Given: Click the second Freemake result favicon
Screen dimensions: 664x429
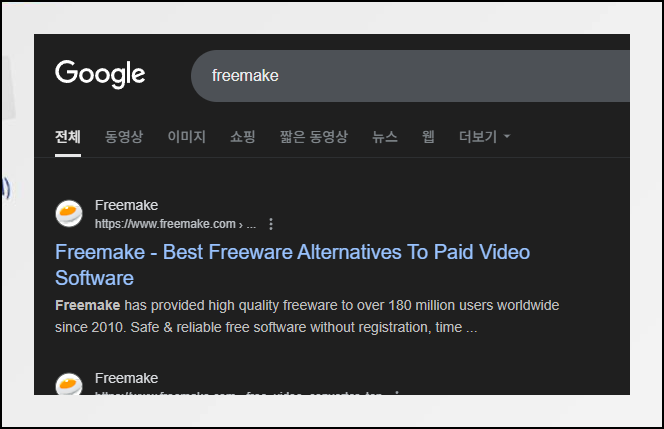Looking at the screenshot, I should [69, 384].
